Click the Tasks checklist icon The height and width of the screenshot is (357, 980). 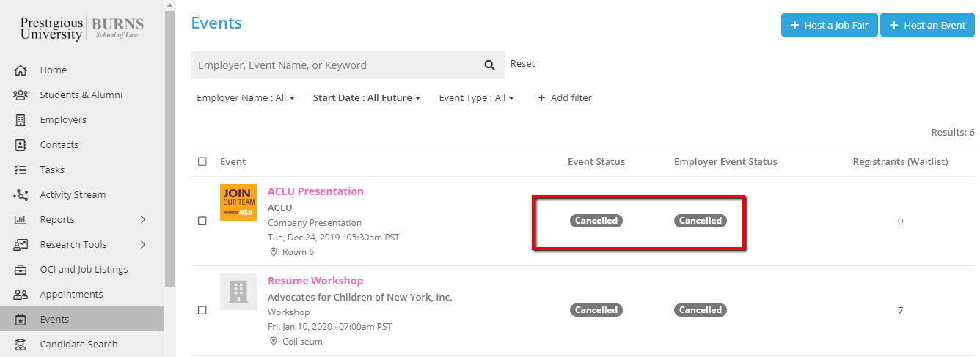coord(21,170)
